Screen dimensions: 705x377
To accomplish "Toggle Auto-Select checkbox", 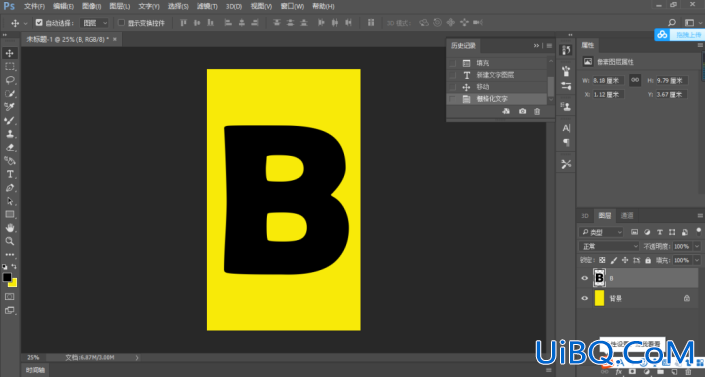I will tap(39, 22).
